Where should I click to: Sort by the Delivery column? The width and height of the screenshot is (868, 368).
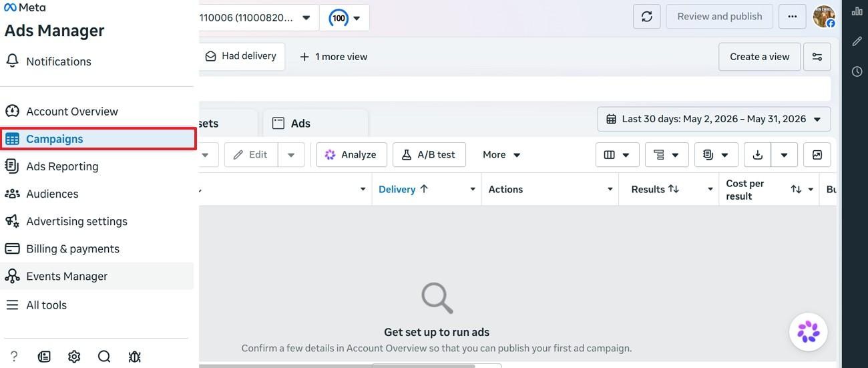coord(403,189)
